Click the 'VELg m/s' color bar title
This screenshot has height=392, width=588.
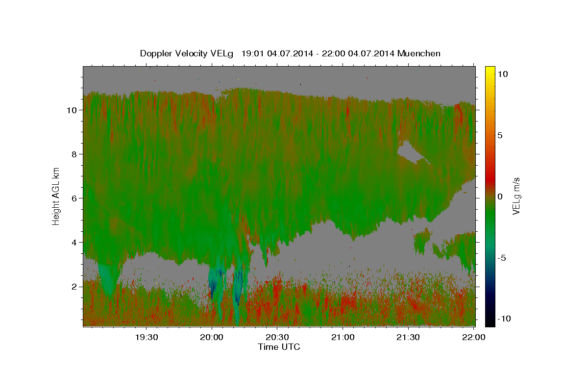tap(516, 196)
